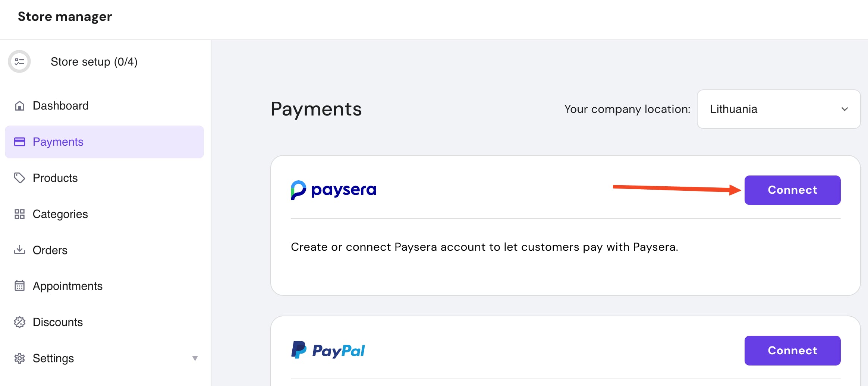
Task: Click the Orders download tray icon
Action: coord(19,250)
